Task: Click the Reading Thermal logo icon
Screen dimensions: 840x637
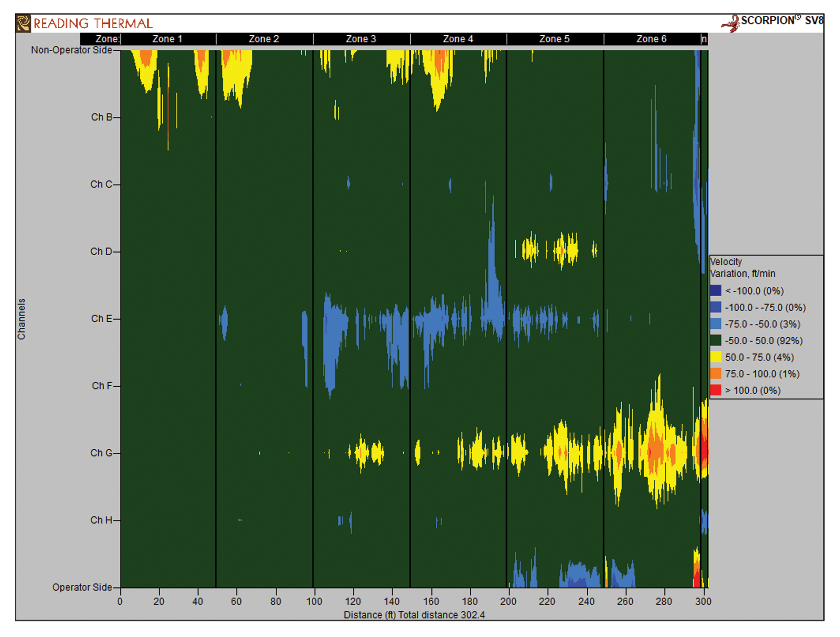Action: 23,23
